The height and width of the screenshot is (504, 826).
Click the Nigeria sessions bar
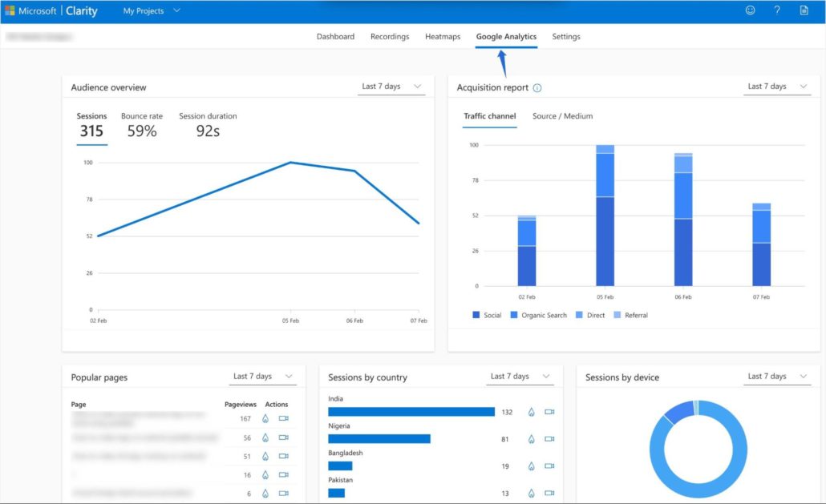pyautogui.click(x=379, y=439)
